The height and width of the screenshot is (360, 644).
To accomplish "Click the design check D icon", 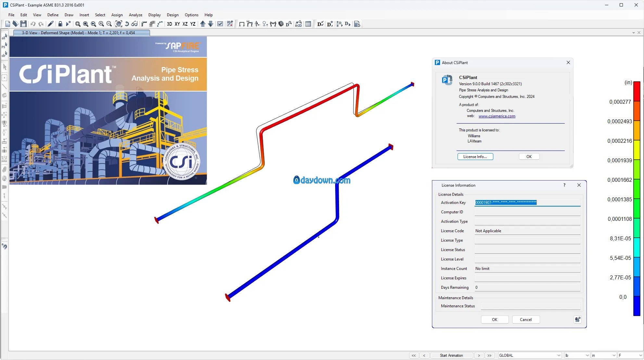I will (x=320, y=24).
